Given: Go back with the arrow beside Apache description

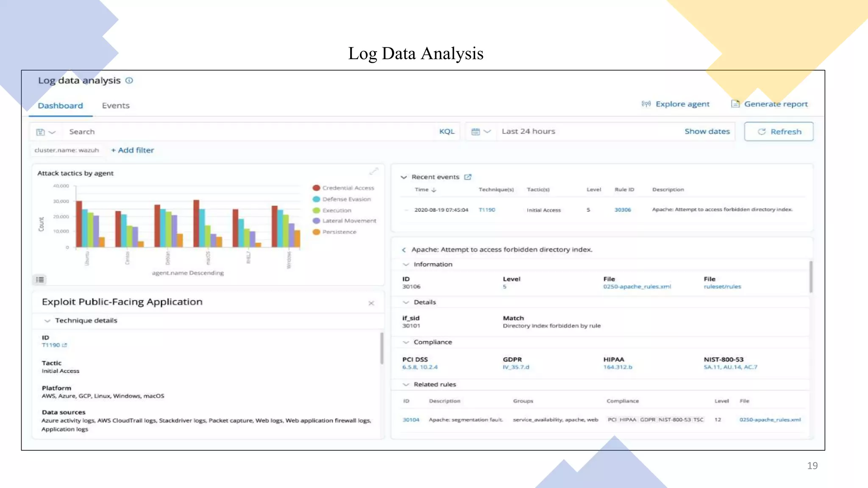Looking at the screenshot, I should [404, 250].
